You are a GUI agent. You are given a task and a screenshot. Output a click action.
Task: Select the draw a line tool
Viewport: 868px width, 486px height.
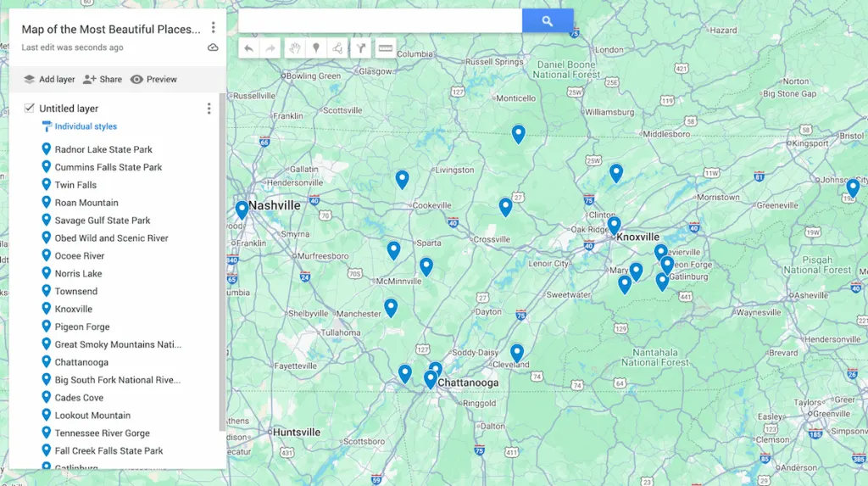tap(337, 48)
